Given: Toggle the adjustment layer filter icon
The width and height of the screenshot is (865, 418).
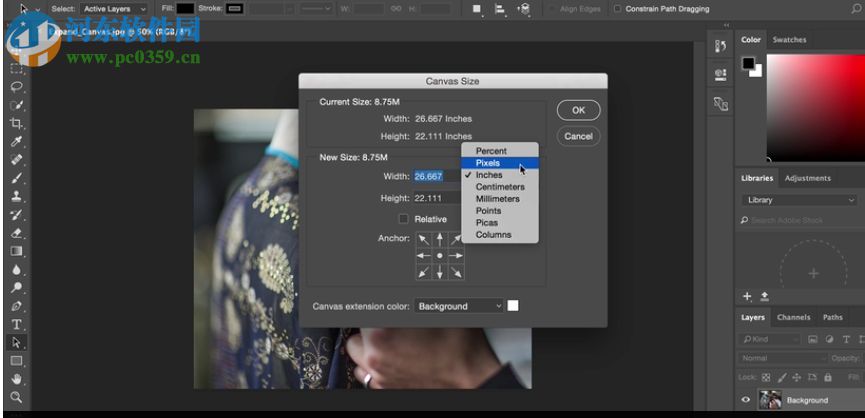Looking at the screenshot, I should (x=830, y=339).
